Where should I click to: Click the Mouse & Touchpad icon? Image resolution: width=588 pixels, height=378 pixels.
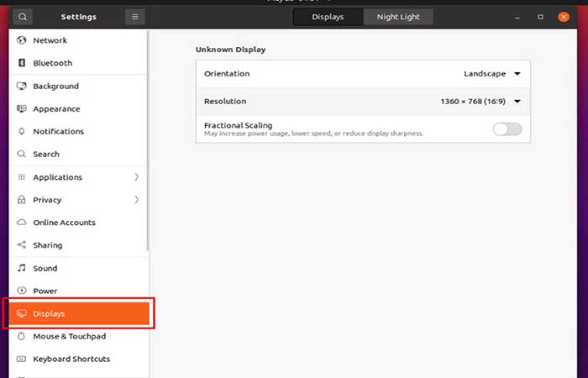[21, 336]
